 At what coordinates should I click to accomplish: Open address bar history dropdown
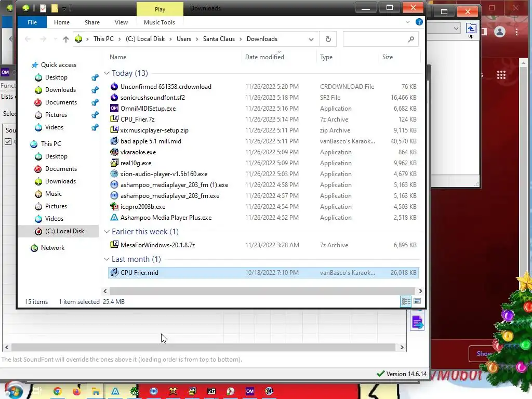tap(311, 39)
